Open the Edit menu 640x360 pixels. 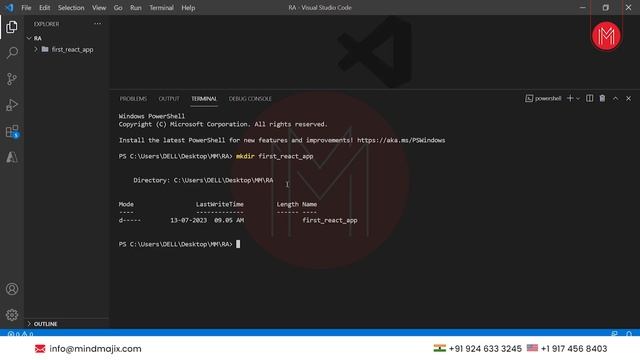coord(44,8)
